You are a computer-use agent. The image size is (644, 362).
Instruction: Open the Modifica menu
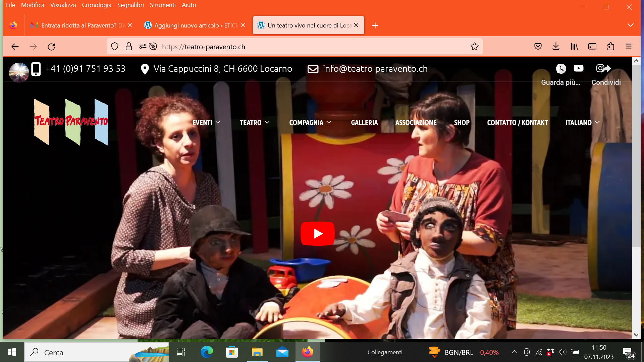(33, 5)
